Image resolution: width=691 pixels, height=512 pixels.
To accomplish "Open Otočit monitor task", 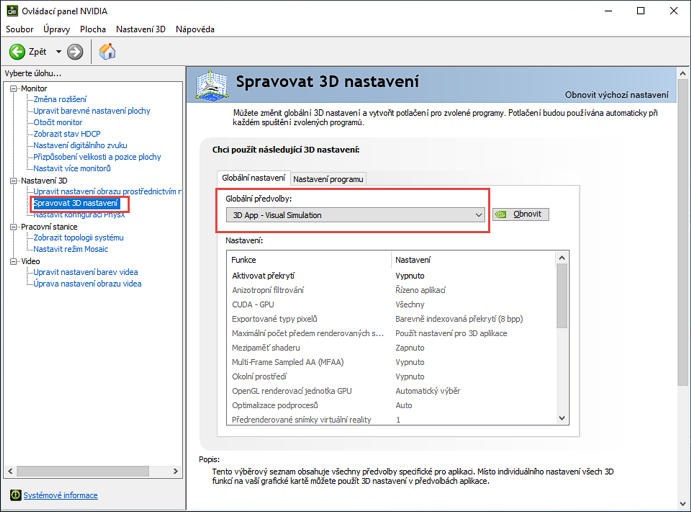I will coord(58,122).
